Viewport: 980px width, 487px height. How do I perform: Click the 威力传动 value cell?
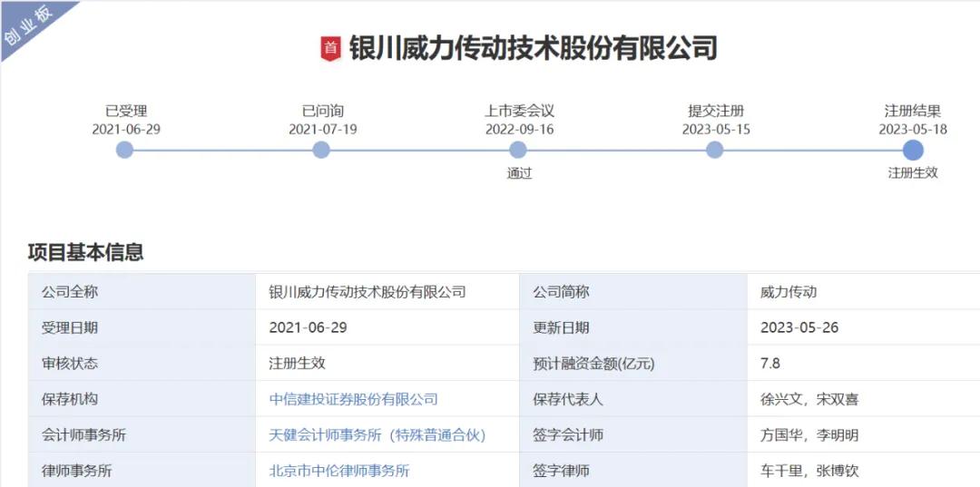(x=864, y=292)
